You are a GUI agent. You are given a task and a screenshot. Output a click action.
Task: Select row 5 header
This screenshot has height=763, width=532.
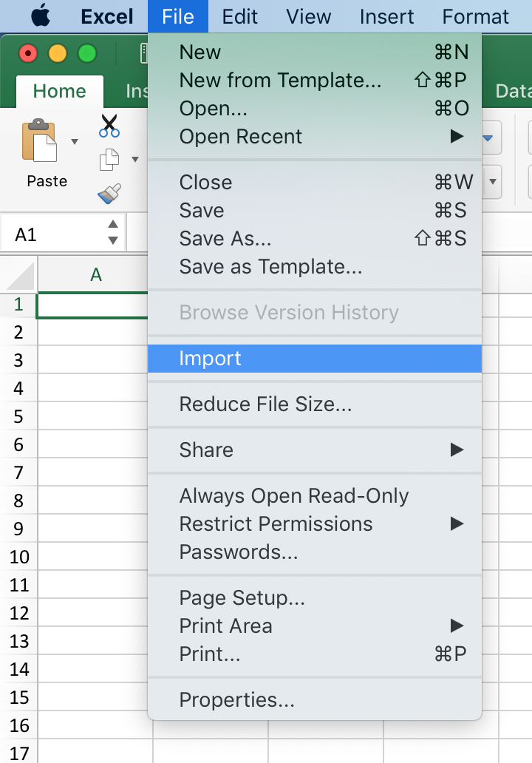point(18,416)
